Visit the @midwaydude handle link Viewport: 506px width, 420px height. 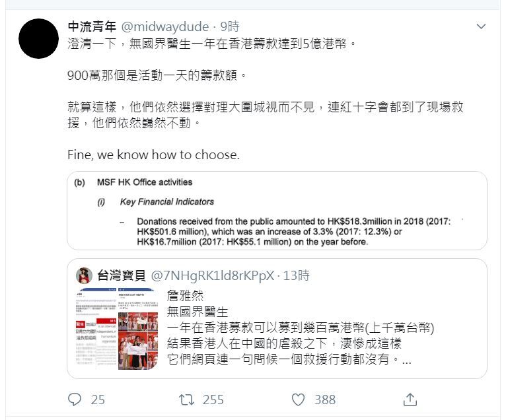click(x=165, y=26)
